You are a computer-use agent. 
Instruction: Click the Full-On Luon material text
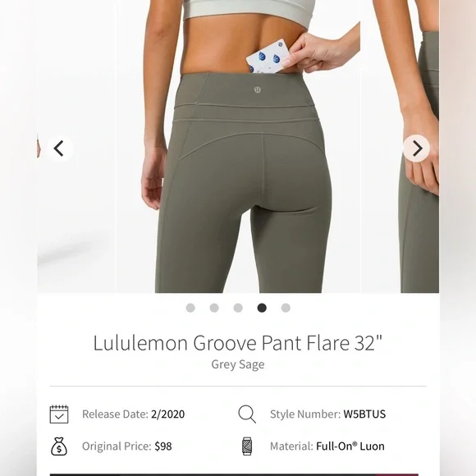pyautogui.click(x=350, y=446)
